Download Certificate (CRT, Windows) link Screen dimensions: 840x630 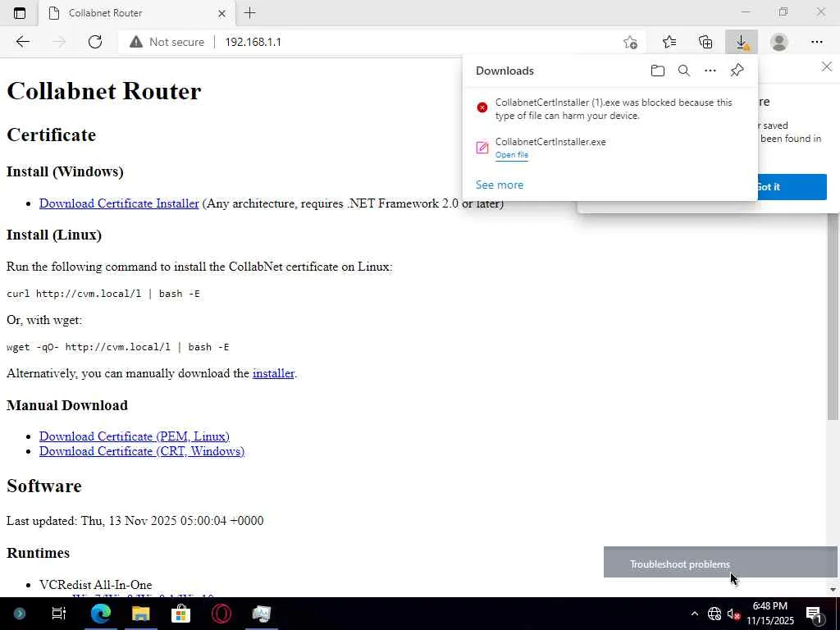pos(142,451)
